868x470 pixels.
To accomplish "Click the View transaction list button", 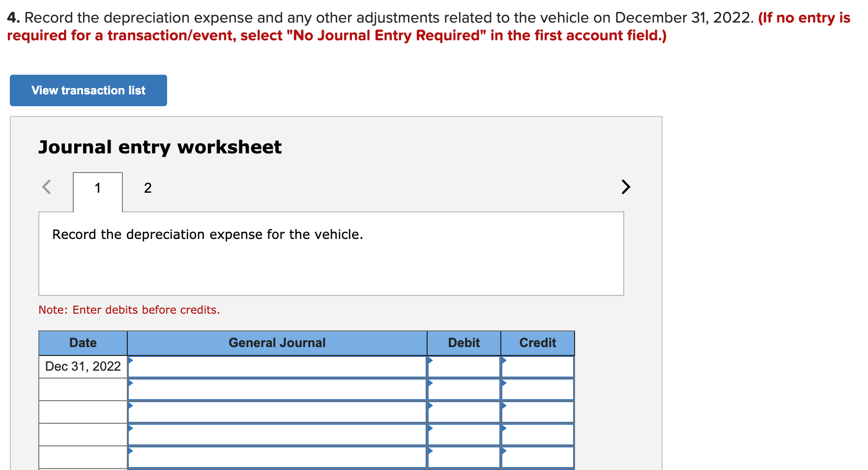I will point(87,90).
